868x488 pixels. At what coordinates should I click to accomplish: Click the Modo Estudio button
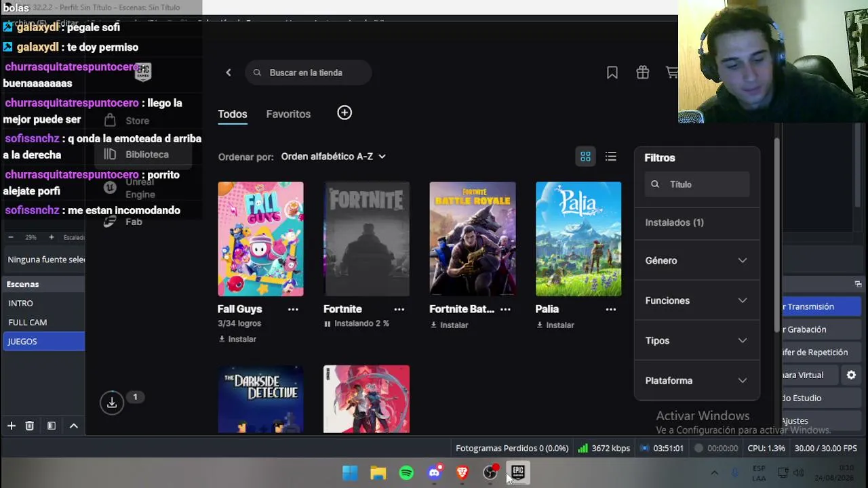(x=821, y=398)
